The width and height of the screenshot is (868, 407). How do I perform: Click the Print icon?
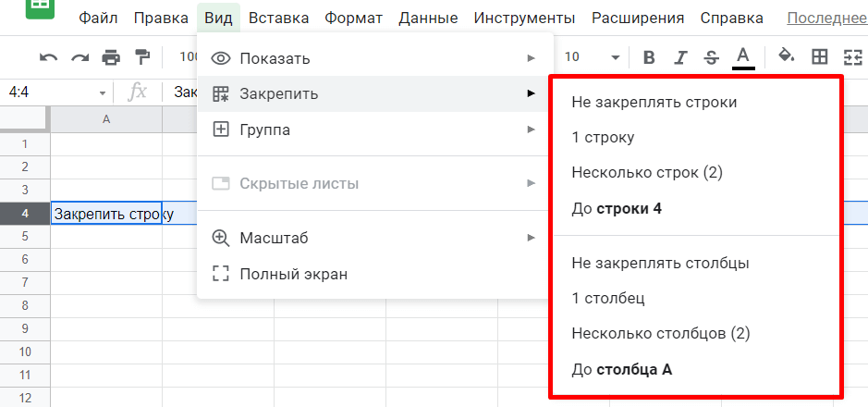(111, 57)
